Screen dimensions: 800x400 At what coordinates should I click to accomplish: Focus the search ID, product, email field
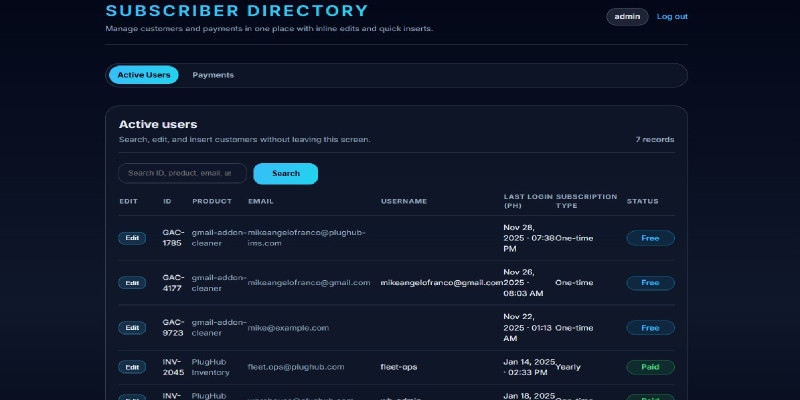[x=182, y=173]
